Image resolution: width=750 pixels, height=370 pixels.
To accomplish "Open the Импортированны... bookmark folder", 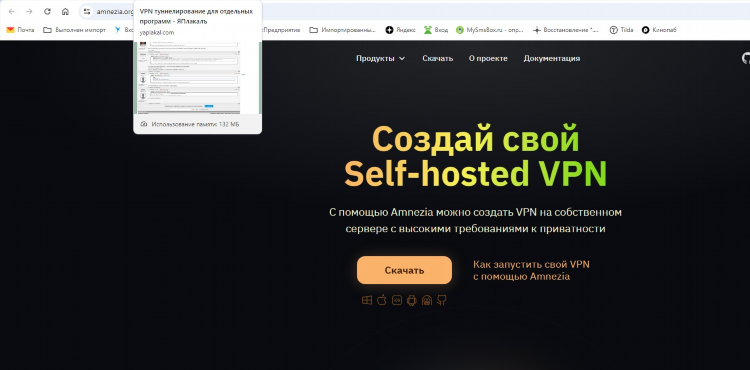I will [x=342, y=30].
